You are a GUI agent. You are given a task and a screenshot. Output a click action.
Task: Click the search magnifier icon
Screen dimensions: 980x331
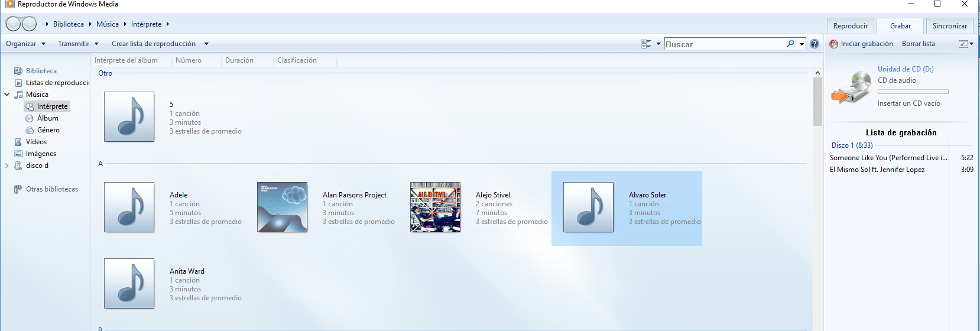tap(790, 44)
